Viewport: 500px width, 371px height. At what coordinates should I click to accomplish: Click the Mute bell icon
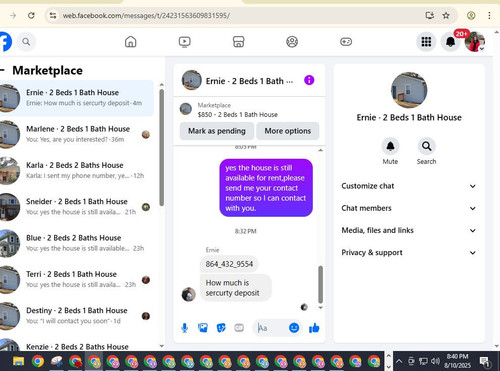coord(390,146)
